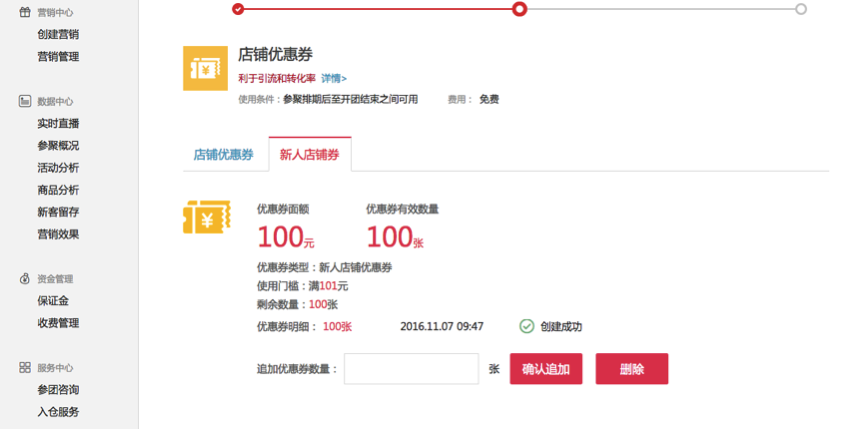Open 入仓服务 in the sidebar
866x430 pixels.
click(58, 412)
